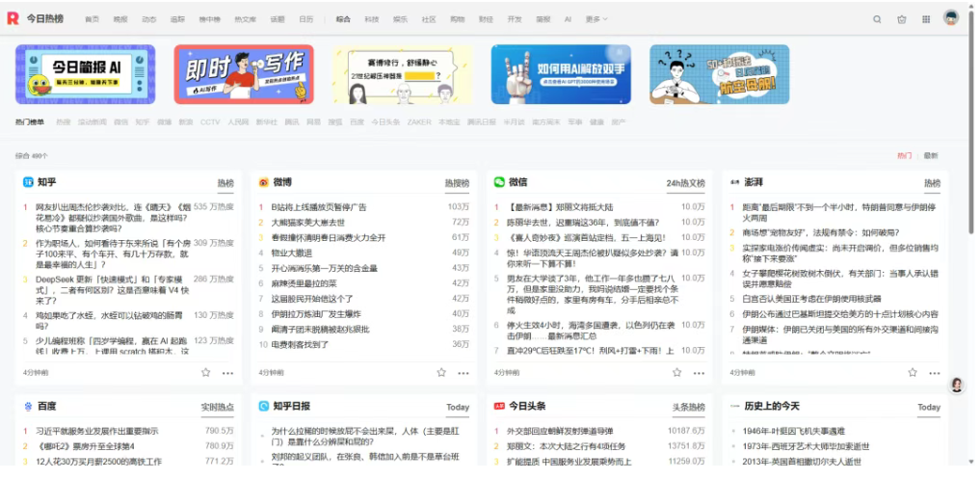Image resolution: width=980 pixels, height=480 pixels.
Task: Click the 今日热榜 site title
Action: pos(45,18)
